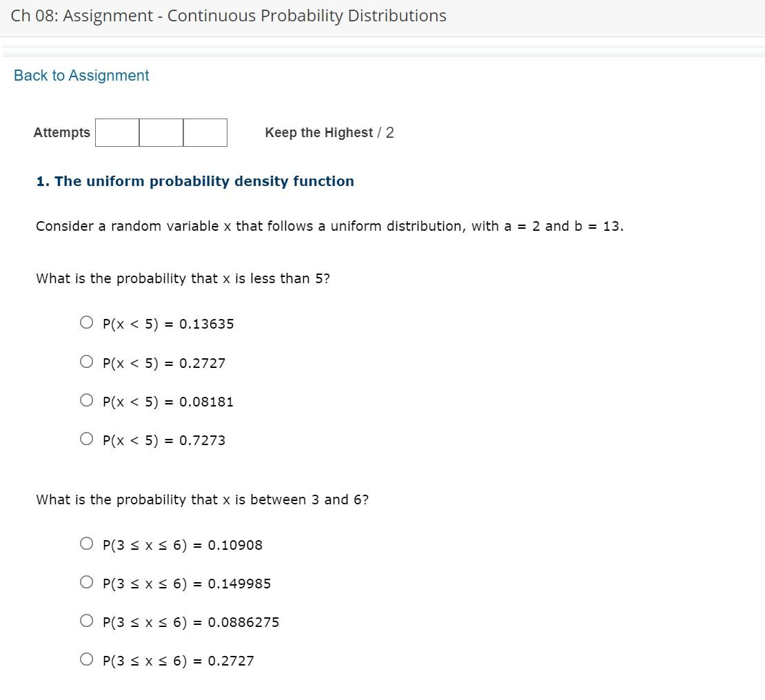Screen dimensions: 765x700
Task: Click the first Attempts input box
Action: 116,132
